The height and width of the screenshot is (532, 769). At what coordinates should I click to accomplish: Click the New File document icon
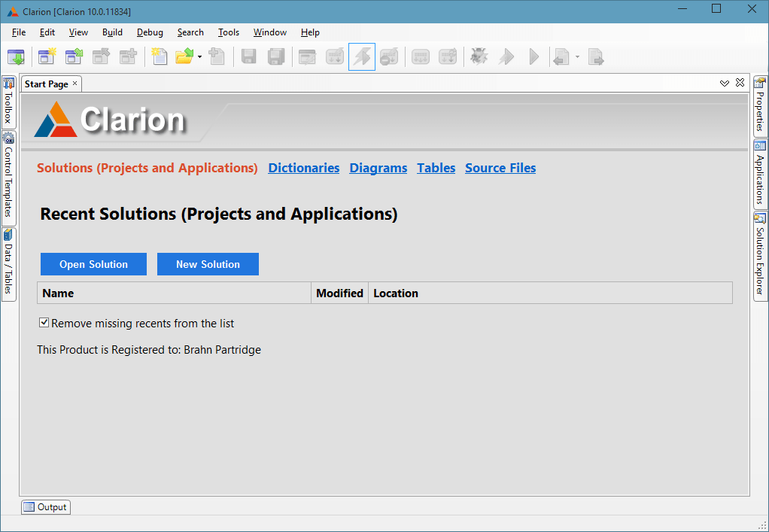point(159,56)
